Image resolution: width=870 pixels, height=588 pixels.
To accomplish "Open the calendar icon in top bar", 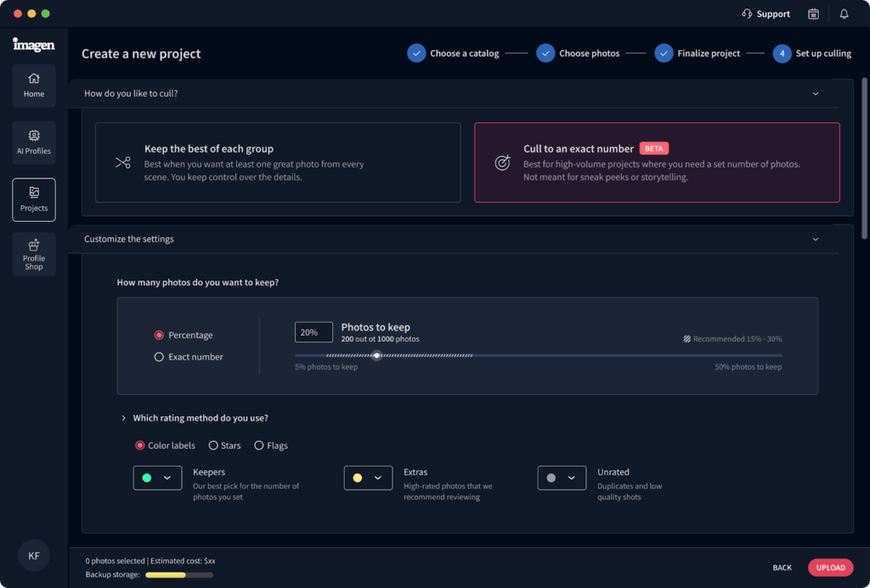I will click(x=813, y=14).
